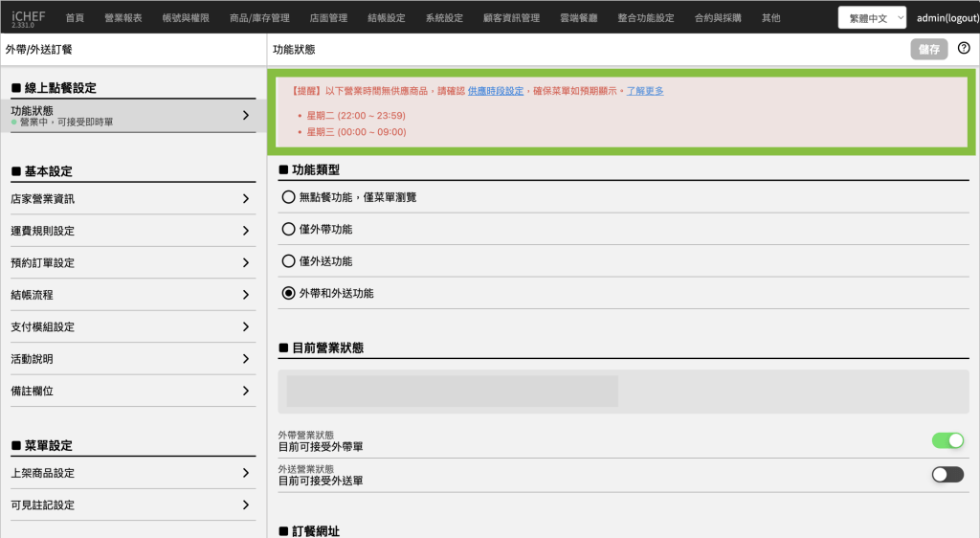This screenshot has height=538, width=980.
Task: Enable the 外送營業狀態 toggle switch
Action: click(947, 474)
